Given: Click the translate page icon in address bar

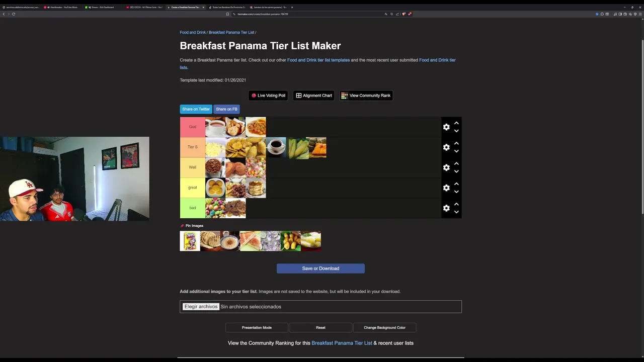Looking at the screenshot, I should tap(386, 14).
